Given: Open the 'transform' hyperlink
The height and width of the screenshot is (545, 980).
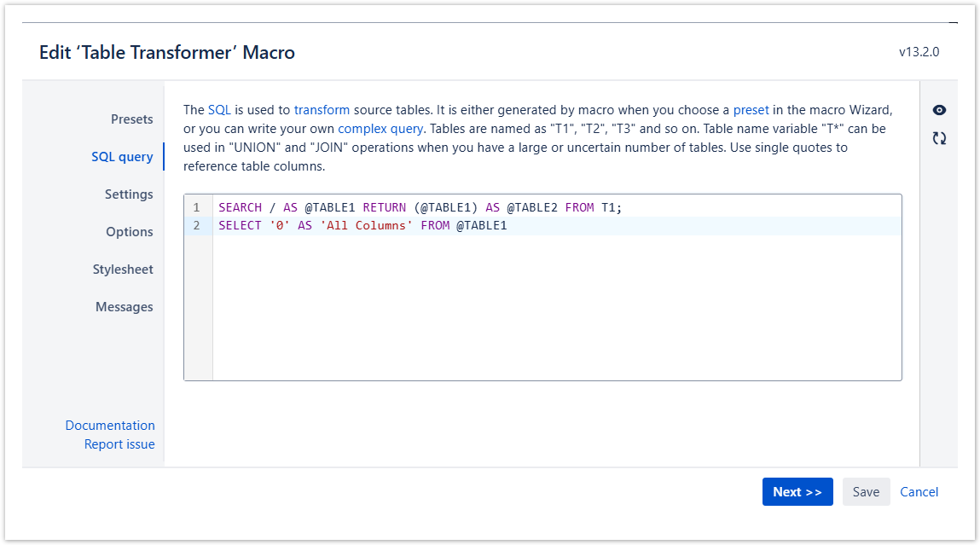Looking at the screenshot, I should (322, 110).
